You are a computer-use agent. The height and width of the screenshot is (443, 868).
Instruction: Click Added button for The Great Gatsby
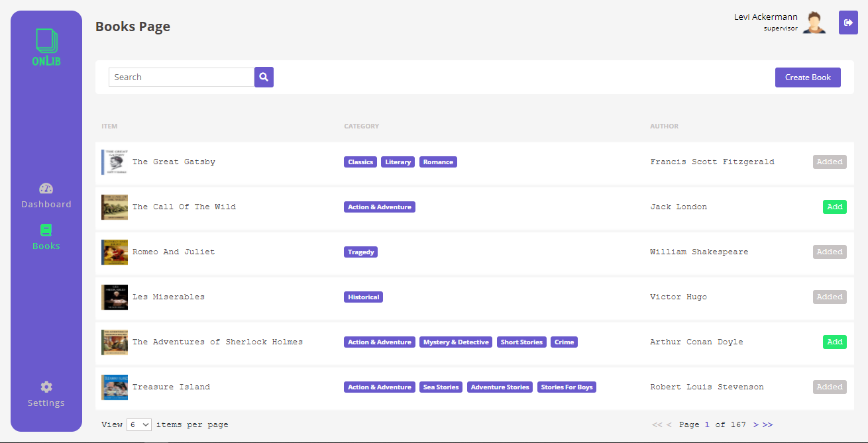click(x=830, y=162)
